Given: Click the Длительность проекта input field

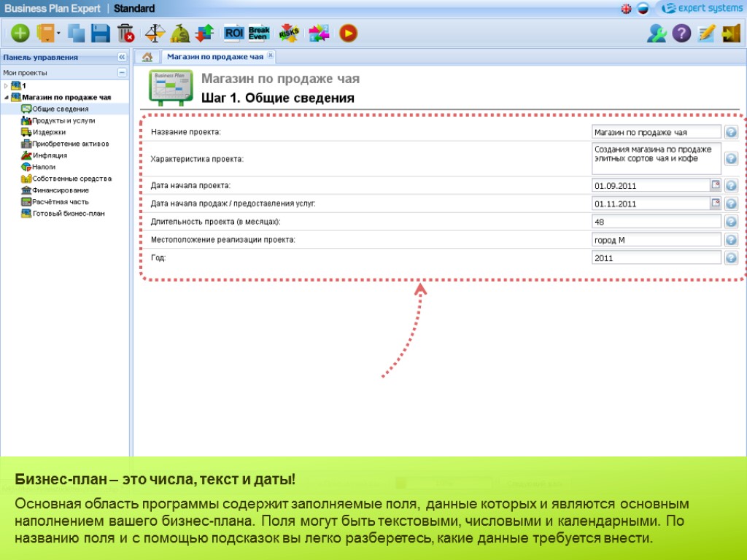Looking at the screenshot, I should click(657, 222).
